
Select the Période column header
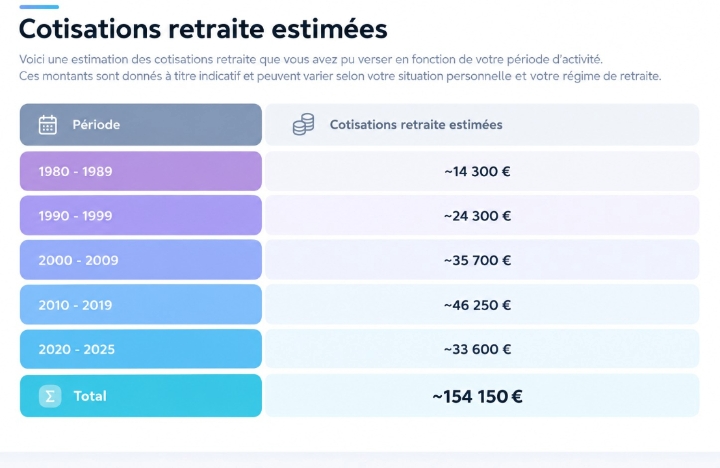[141, 124]
